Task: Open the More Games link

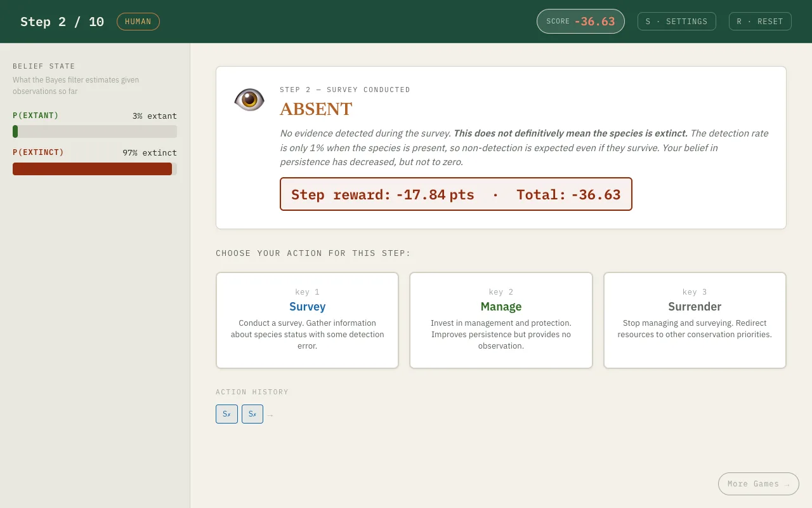Action: (759, 484)
